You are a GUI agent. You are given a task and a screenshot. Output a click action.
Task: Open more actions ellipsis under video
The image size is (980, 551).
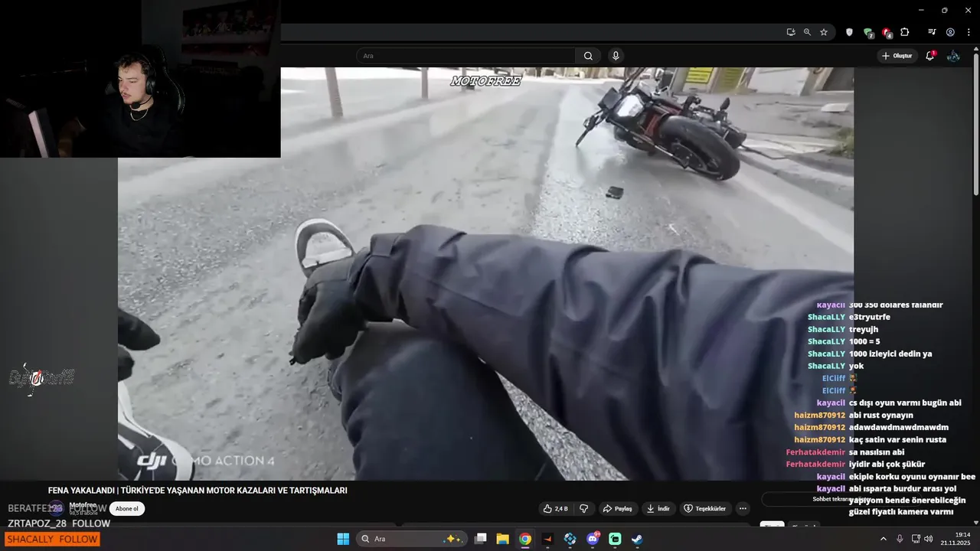point(743,508)
